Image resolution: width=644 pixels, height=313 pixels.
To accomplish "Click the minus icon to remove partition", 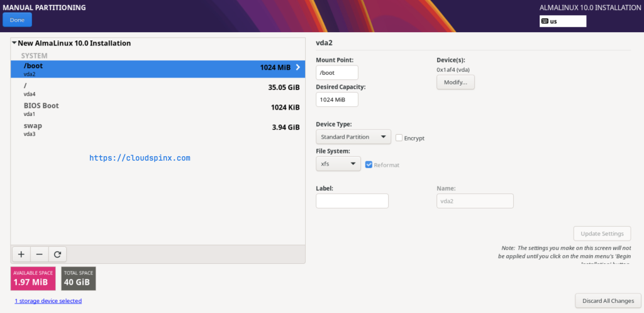I will [x=39, y=254].
